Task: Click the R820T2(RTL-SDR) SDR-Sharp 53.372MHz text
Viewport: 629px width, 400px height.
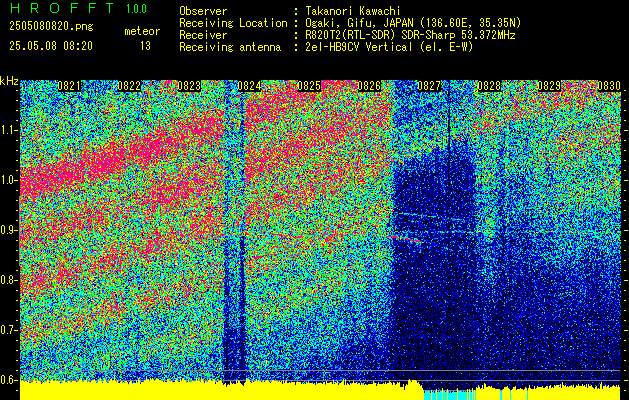Action: click(410, 35)
